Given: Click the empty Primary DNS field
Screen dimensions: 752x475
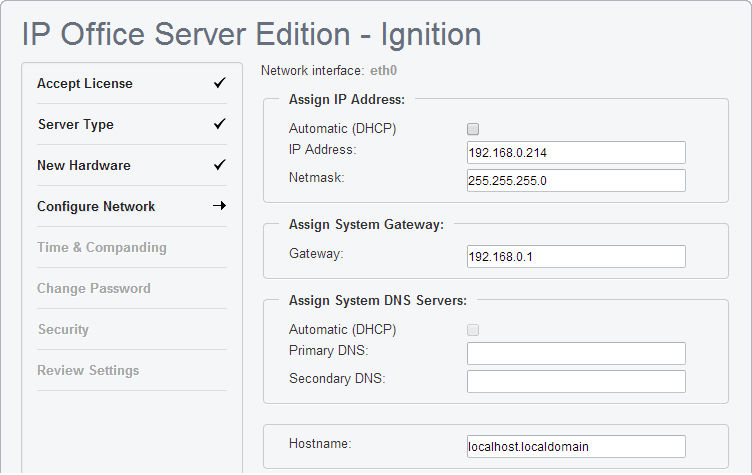Looking at the screenshot, I should 576,354.
